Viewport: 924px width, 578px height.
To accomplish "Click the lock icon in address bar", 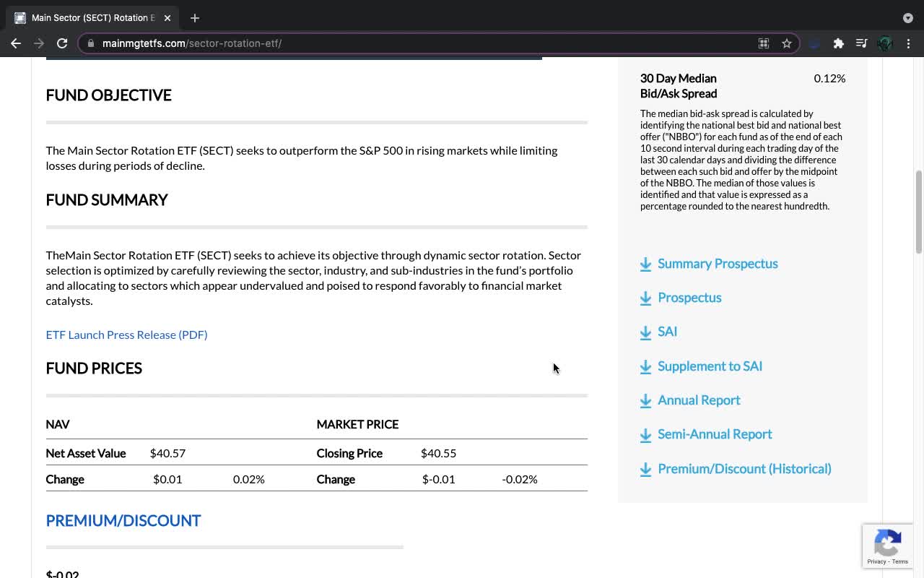I will (91, 43).
